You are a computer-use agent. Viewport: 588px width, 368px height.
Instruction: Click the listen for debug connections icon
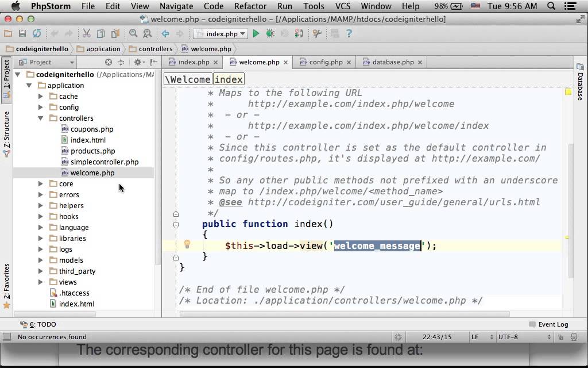click(x=299, y=34)
